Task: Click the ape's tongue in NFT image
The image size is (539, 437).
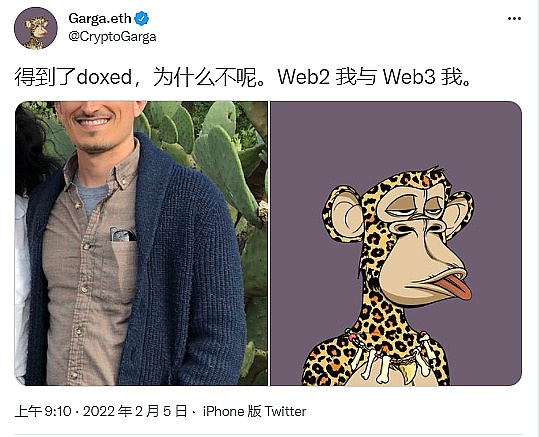Action: click(451, 287)
